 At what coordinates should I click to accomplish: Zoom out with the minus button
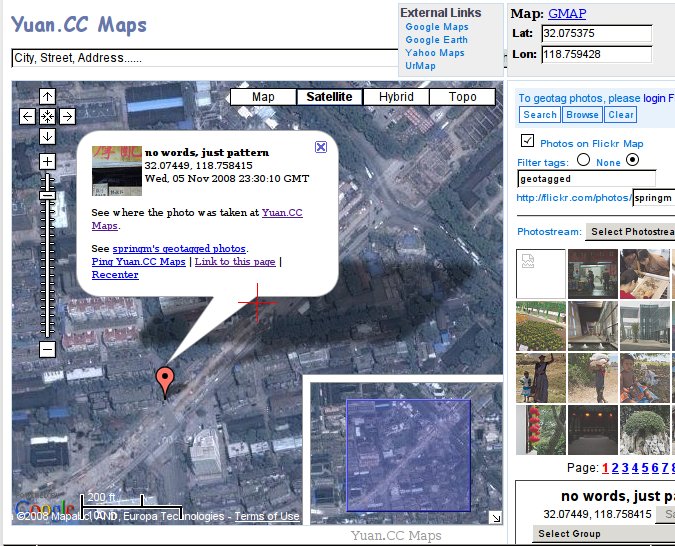47,349
